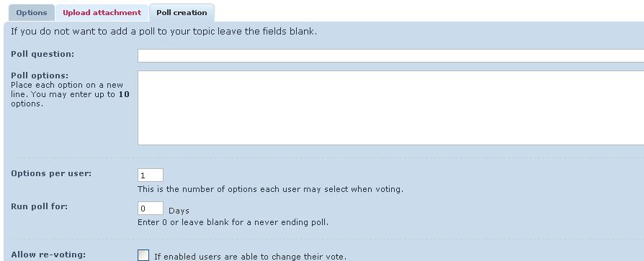The height and width of the screenshot is (261, 644).
Task: Click the bold '10' options limit text
Action: [x=124, y=94]
